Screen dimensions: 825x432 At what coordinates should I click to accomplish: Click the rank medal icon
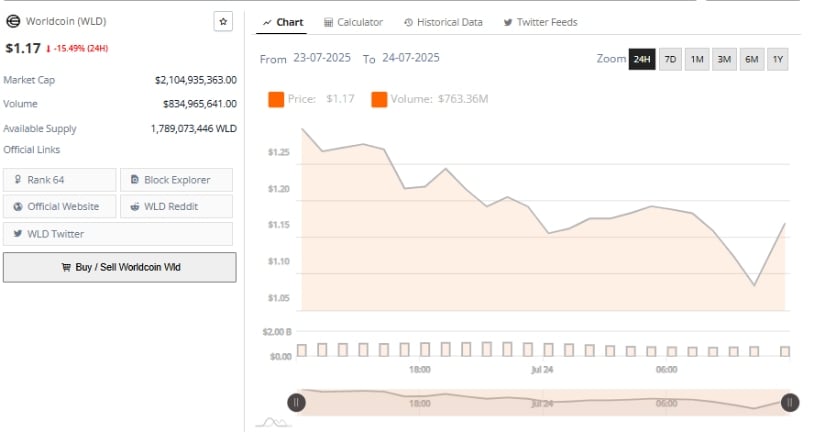[x=18, y=179]
